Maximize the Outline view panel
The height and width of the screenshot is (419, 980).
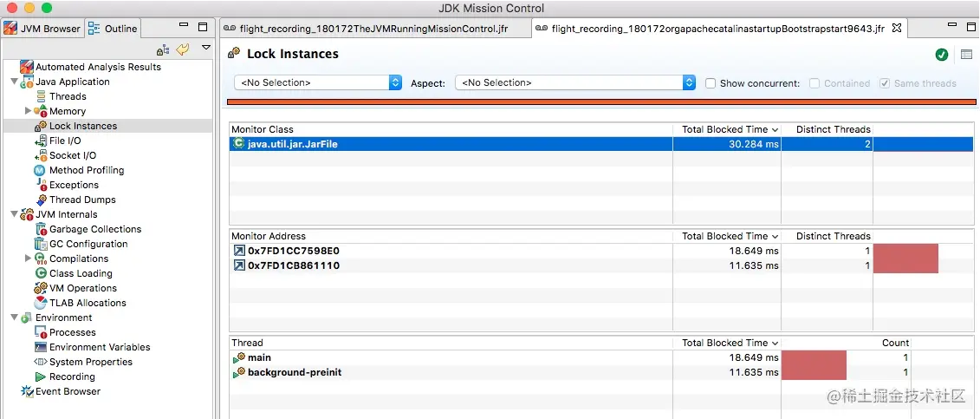(203, 27)
